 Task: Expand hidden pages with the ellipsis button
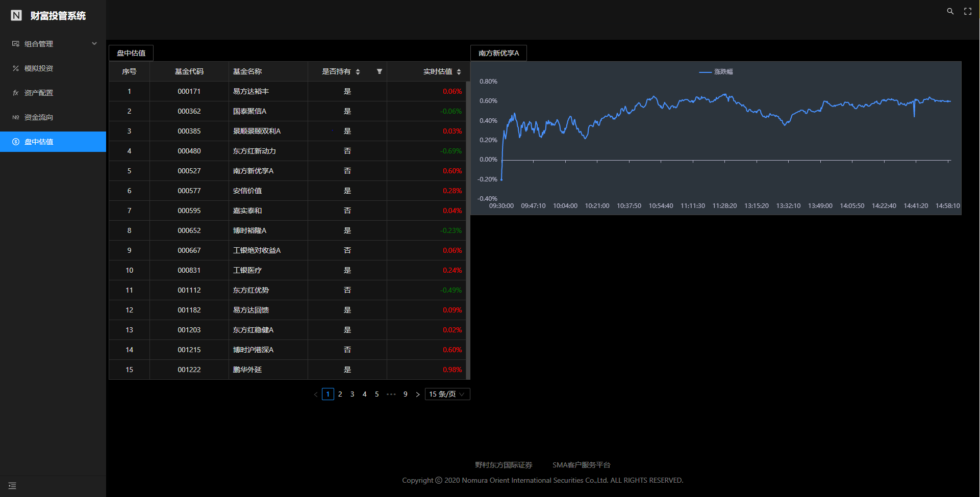[x=391, y=394]
